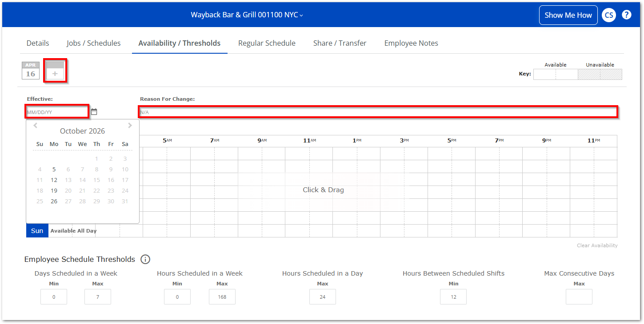This screenshot has height=324, width=644.
Task: Pick October 5 in the calendar
Action: coord(54,169)
